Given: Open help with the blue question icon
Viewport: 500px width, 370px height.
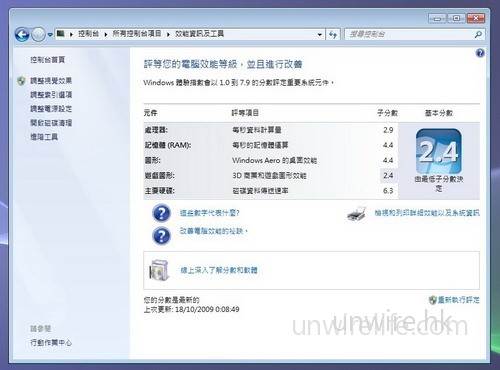Looking at the screenshot, I should point(480,53).
